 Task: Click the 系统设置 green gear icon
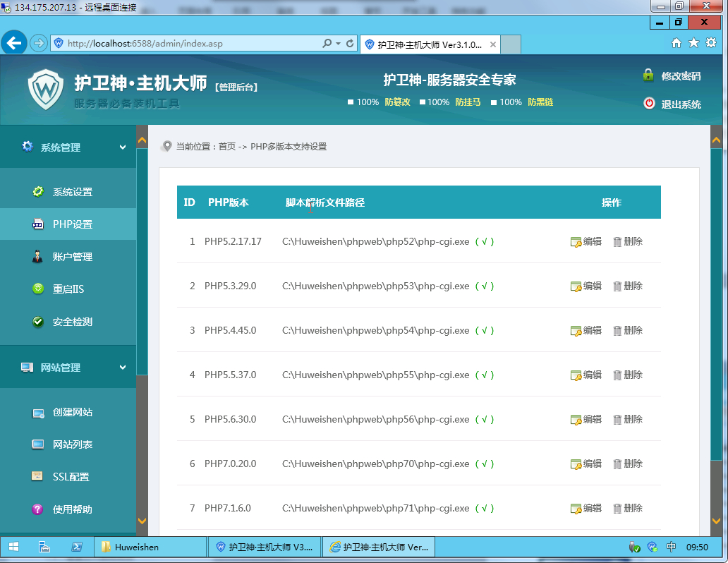(x=38, y=191)
